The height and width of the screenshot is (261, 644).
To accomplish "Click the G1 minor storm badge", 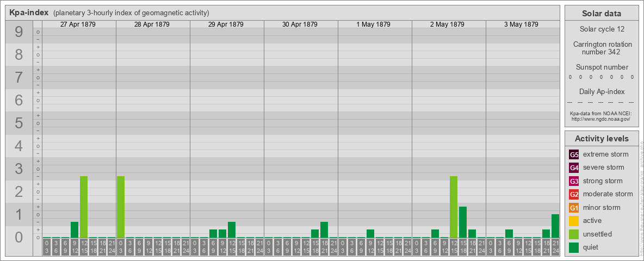I will [x=574, y=208].
